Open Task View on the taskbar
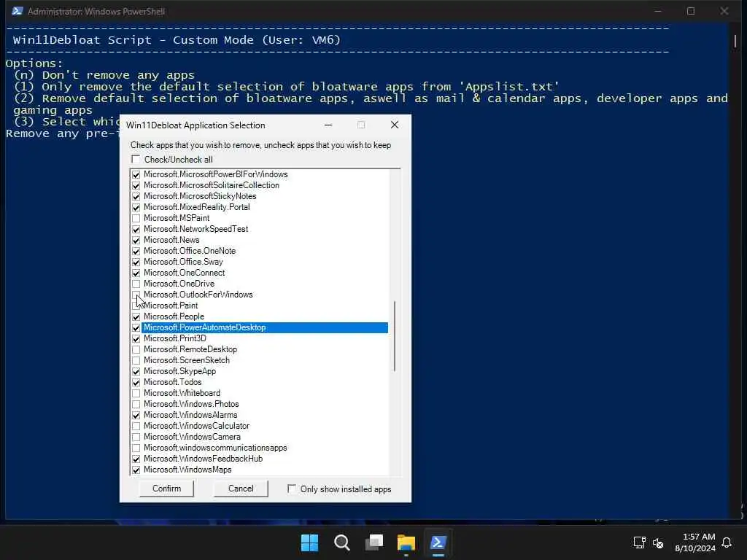747x560 pixels. (x=374, y=542)
